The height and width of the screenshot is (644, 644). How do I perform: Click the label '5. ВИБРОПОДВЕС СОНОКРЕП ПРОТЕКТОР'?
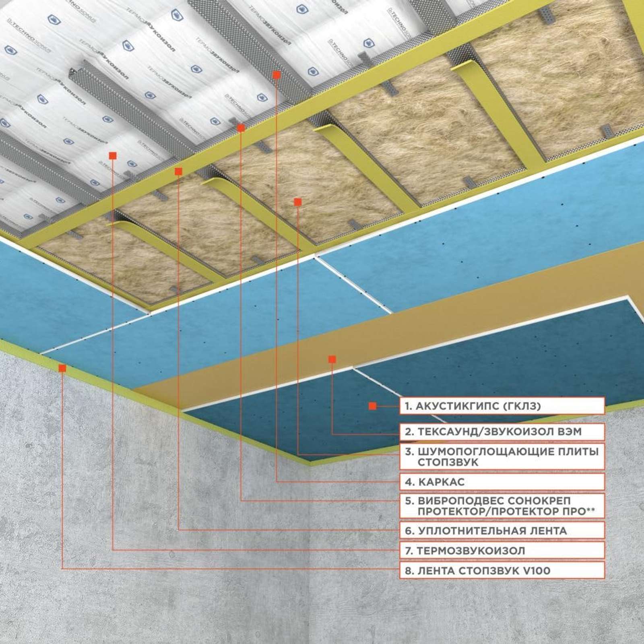502,506
